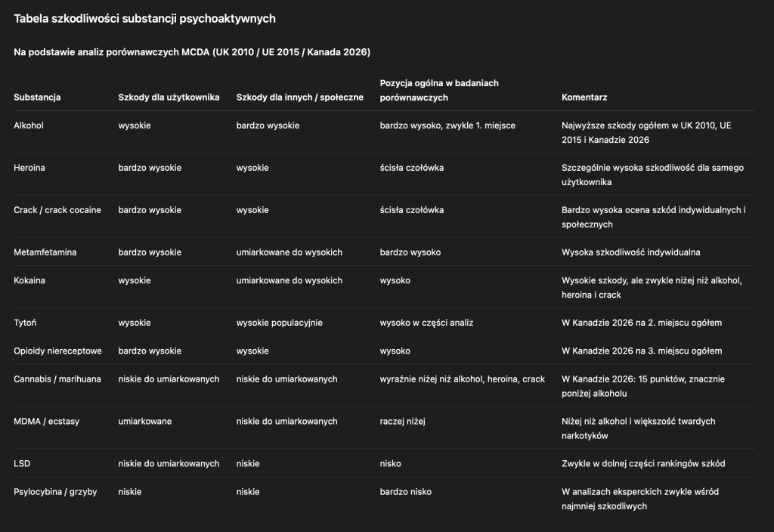Image resolution: width=774 pixels, height=532 pixels.
Task: Click the MCDA comparative analyses subtitle
Action: point(192,52)
